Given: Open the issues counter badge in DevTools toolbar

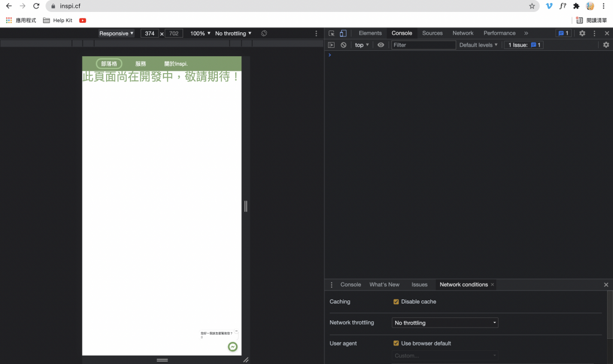Looking at the screenshot, I should click(563, 34).
